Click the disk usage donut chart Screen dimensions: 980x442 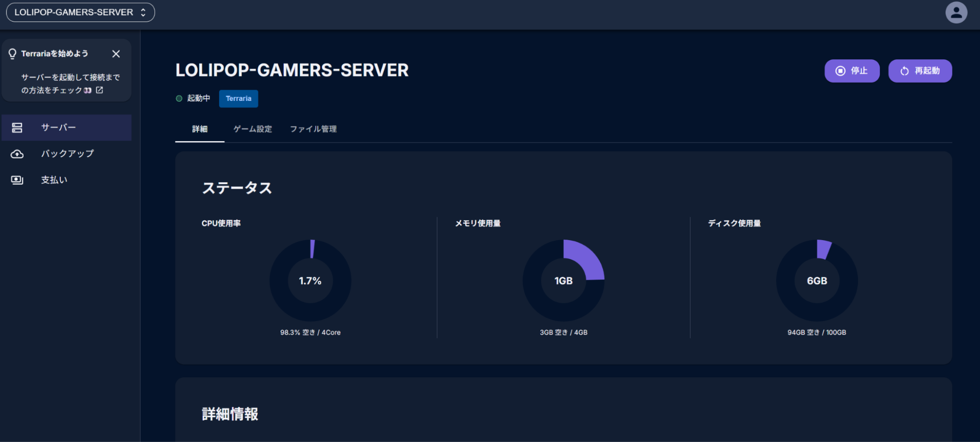coord(817,280)
